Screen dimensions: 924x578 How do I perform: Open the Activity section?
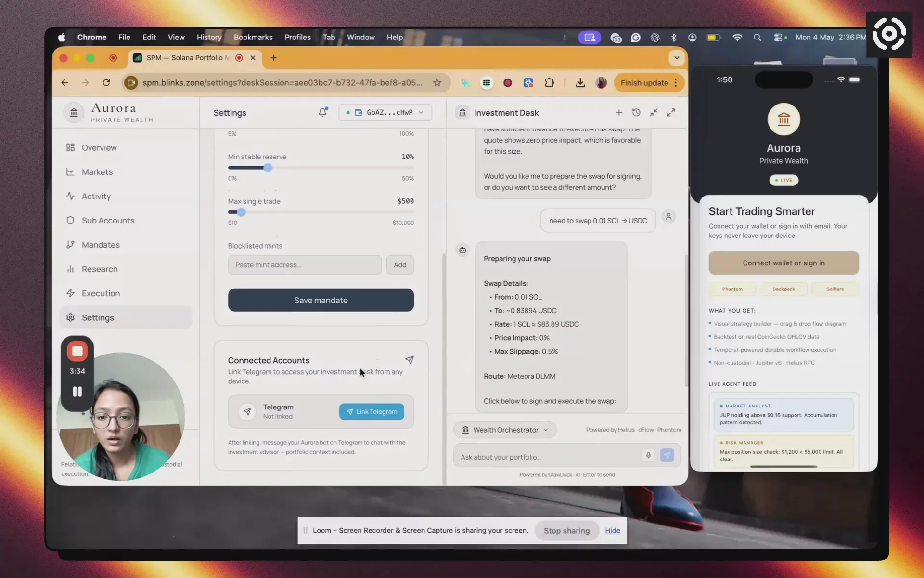pyautogui.click(x=125, y=196)
